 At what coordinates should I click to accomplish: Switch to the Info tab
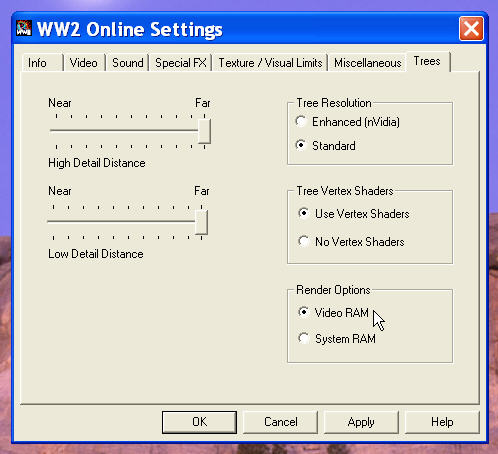(x=42, y=63)
